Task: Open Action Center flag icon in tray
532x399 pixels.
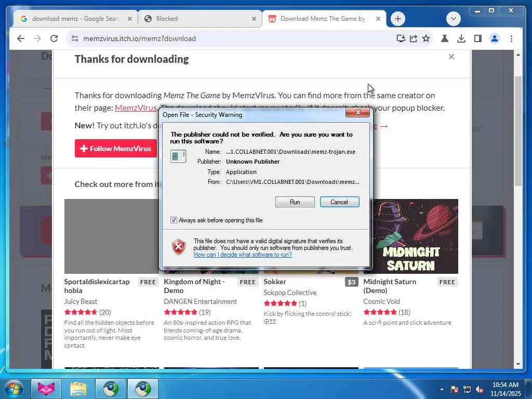Action: pos(455,389)
